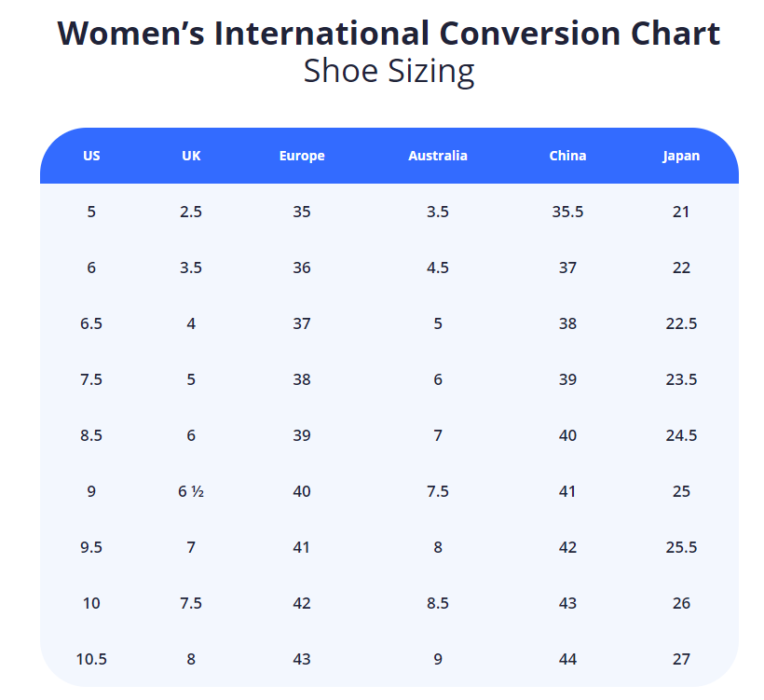
Task: Click the US column header
Action: (91, 156)
